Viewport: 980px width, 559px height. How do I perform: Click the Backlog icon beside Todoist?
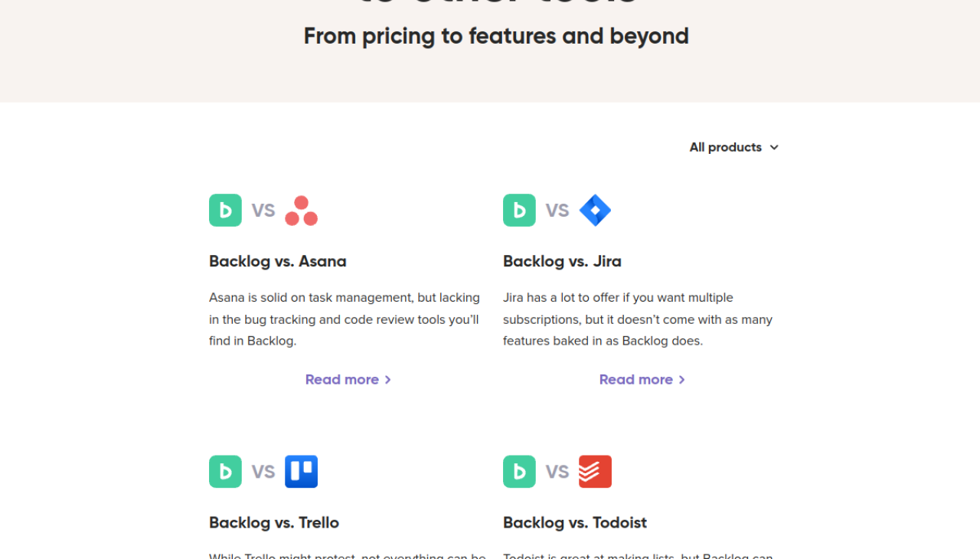point(519,471)
